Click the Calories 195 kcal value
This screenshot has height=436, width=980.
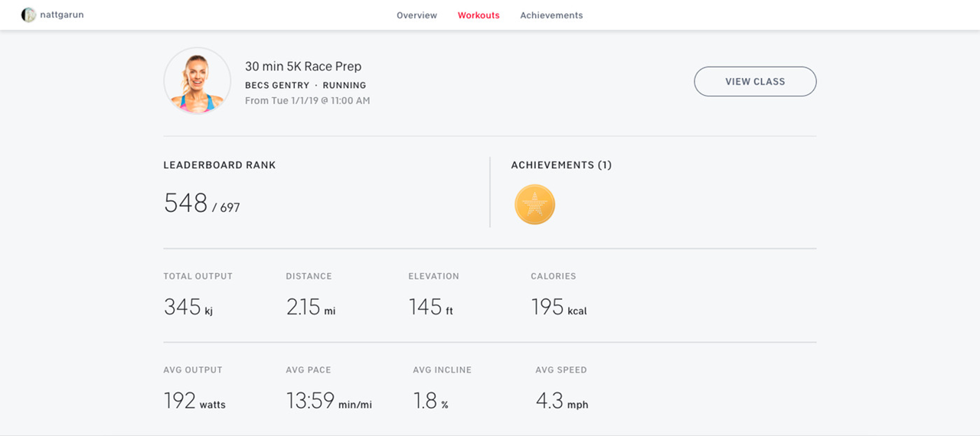(x=559, y=307)
